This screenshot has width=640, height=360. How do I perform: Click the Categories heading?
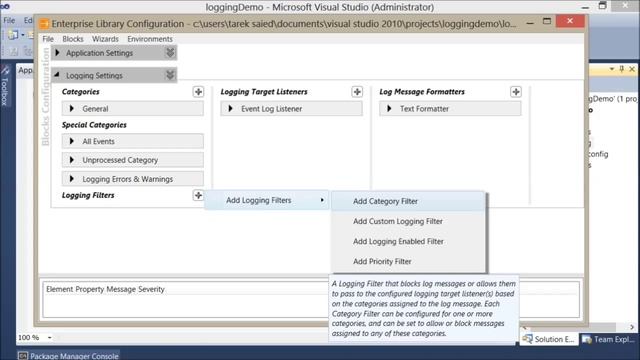[81, 92]
